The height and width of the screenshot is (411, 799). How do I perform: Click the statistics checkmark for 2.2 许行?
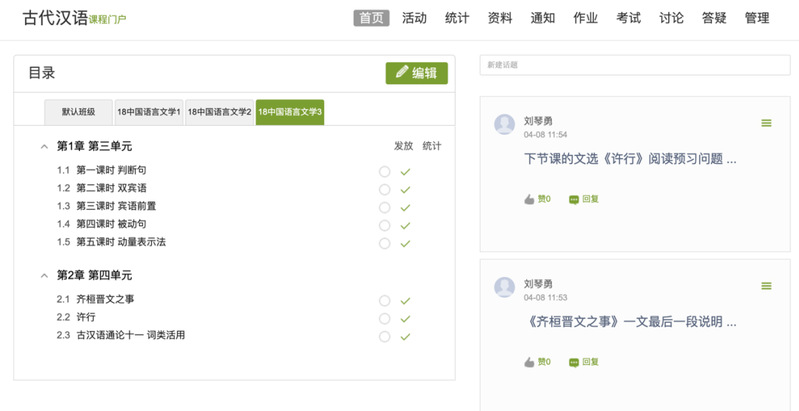pos(405,319)
